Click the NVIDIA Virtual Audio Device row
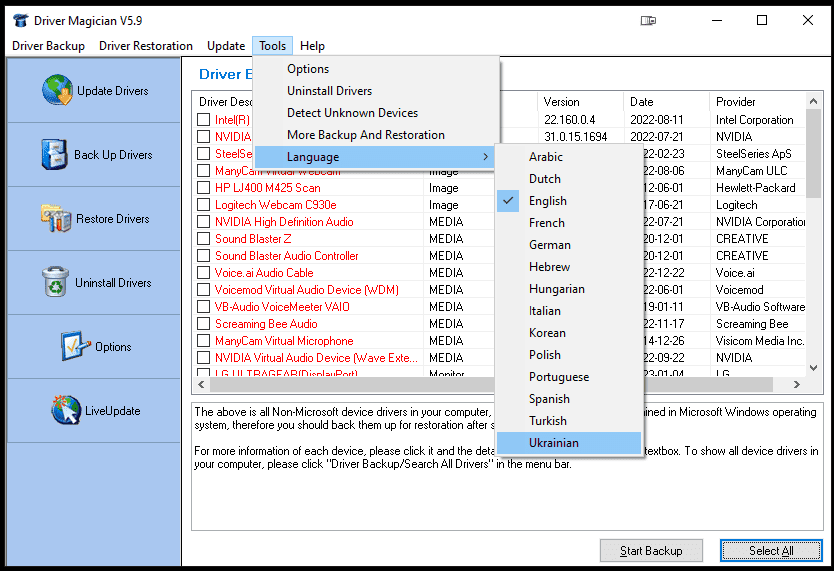The height and width of the screenshot is (571, 834). pos(316,358)
